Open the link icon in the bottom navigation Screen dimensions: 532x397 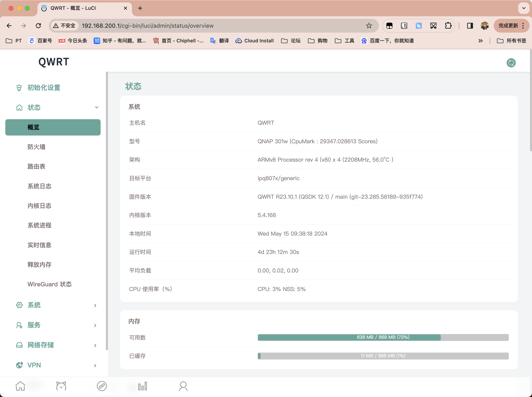tap(102, 386)
